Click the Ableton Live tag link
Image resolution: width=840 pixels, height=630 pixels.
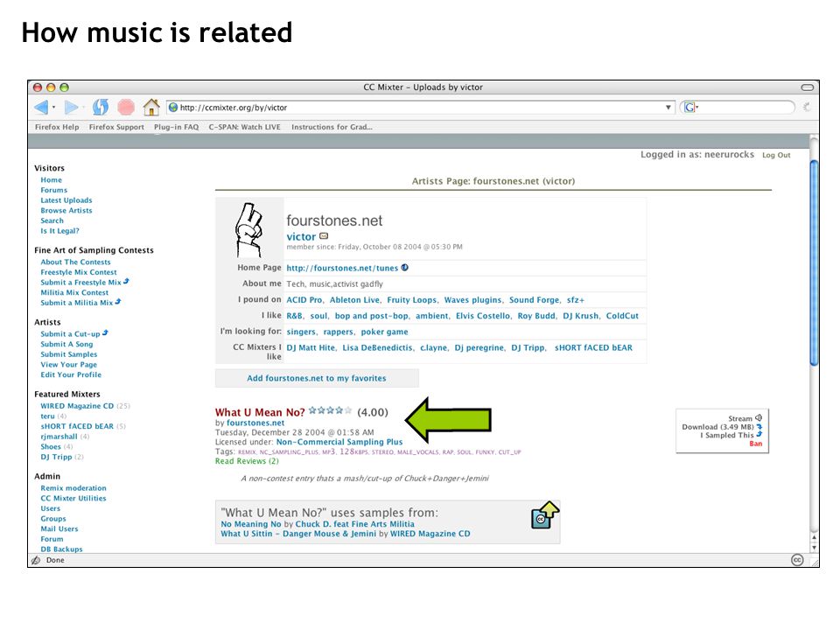(x=354, y=300)
